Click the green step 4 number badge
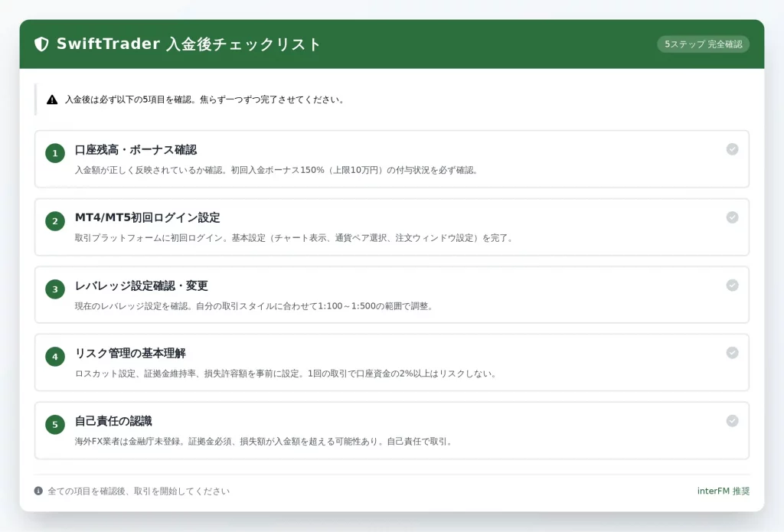The height and width of the screenshot is (532, 784). click(55, 356)
